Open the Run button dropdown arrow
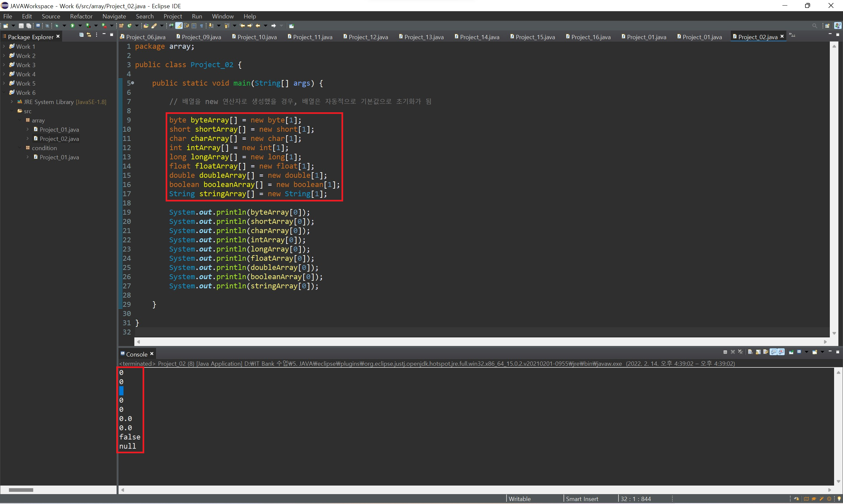This screenshot has height=504, width=843. 80,26
